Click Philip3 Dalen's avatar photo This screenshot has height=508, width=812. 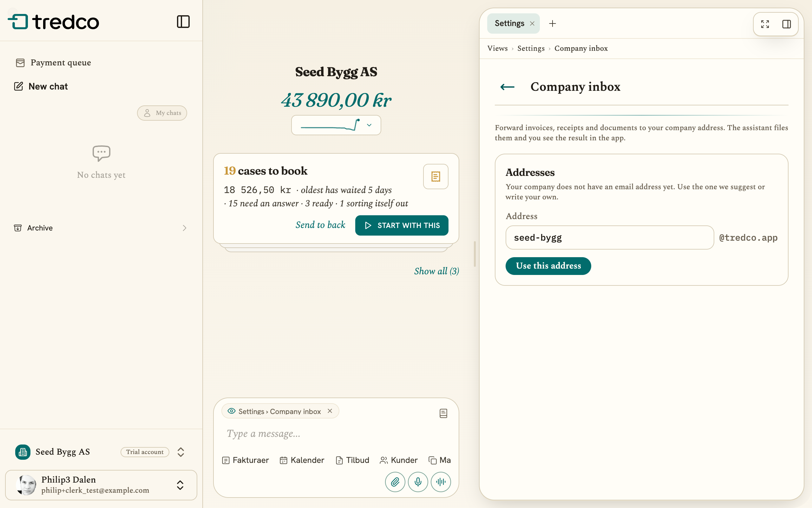point(26,485)
